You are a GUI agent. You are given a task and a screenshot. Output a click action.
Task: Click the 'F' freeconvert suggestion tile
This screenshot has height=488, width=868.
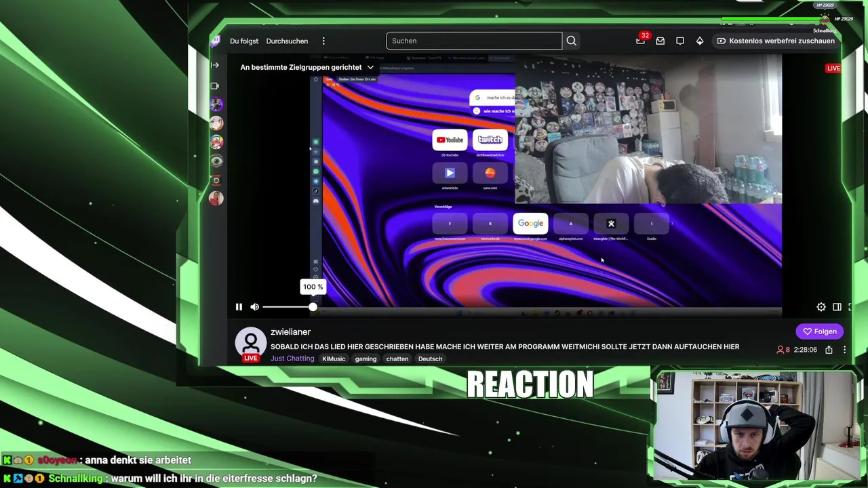pyautogui.click(x=450, y=223)
